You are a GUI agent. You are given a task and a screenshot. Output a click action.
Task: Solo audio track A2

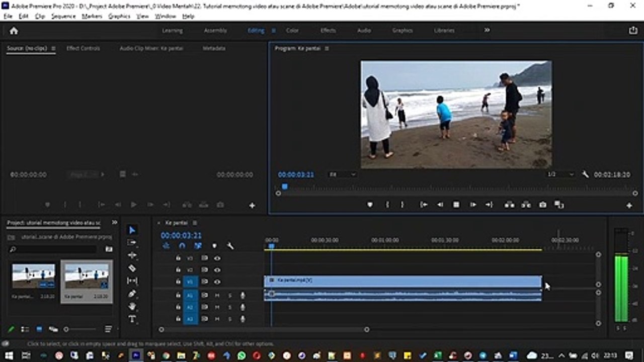click(x=230, y=307)
